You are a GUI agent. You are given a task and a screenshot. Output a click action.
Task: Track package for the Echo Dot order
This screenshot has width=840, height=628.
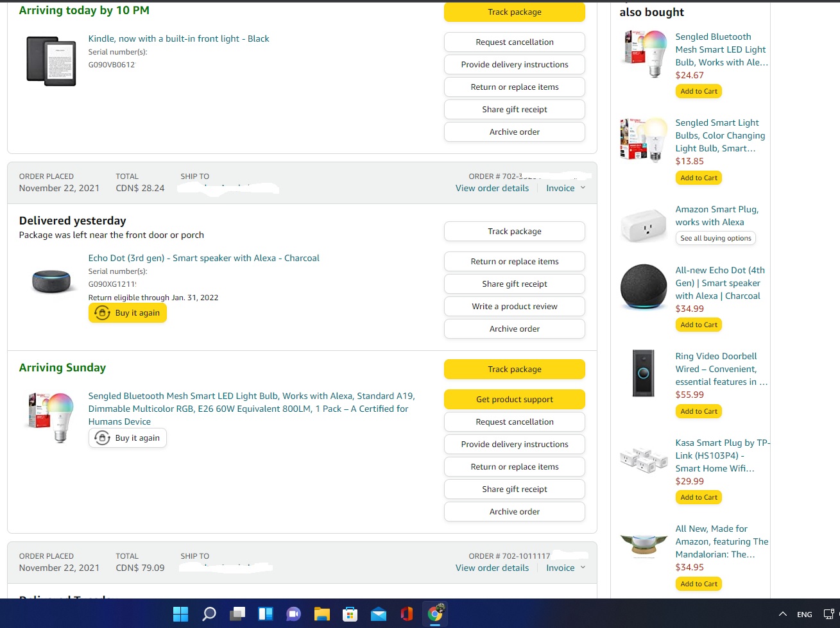click(x=515, y=231)
